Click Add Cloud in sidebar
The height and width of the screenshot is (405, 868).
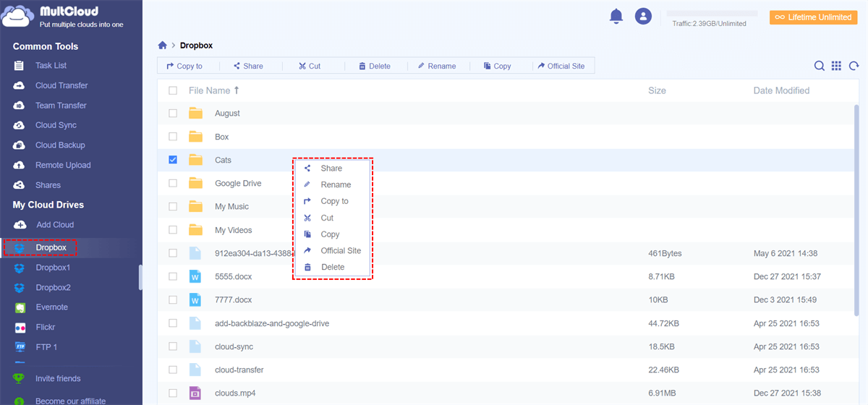click(54, 225)
